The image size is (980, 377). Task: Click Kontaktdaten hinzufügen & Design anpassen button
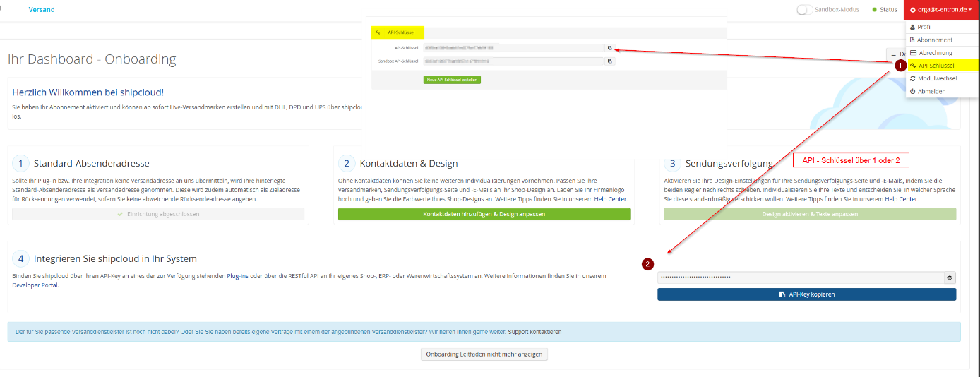click(484, 214)
